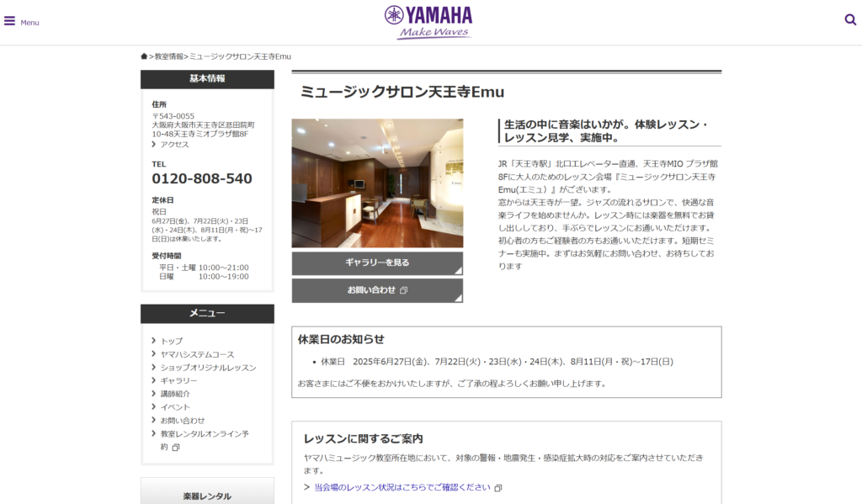862x504 pixels.
Task: Click the 休業日のお知らせ heading
Action: click(341, 340)
